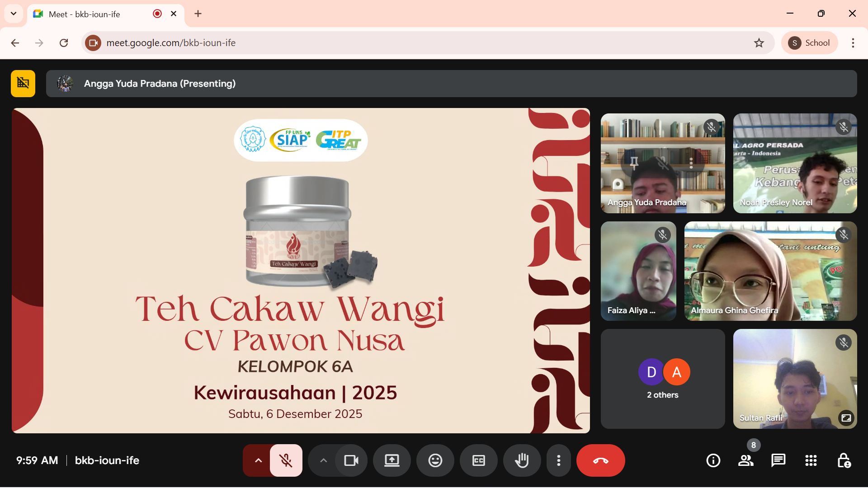This screenshot has width=868, height=488.
Task: Open more options on Angga's tile
Action: [691, 163]
